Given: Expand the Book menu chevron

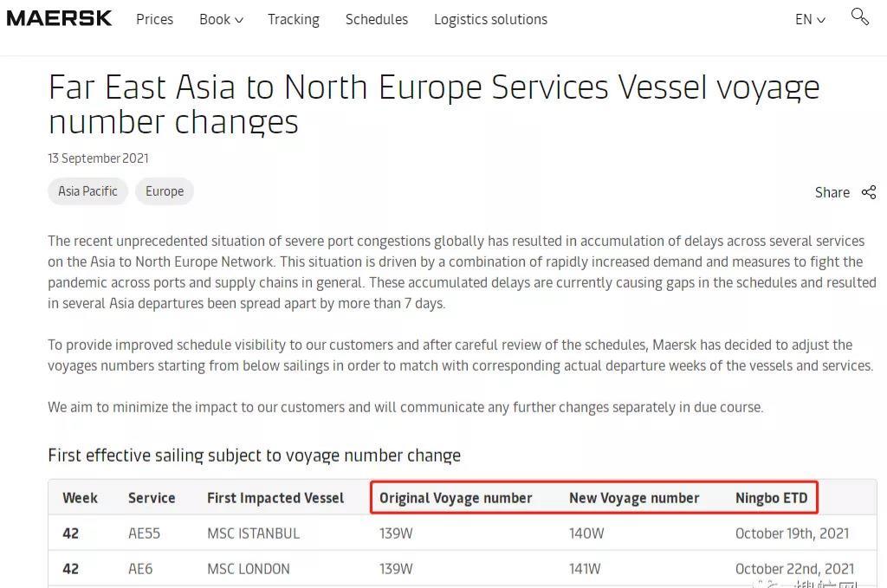Looking at the screenshot, I should pyautogui.click(x=239, y=20).
